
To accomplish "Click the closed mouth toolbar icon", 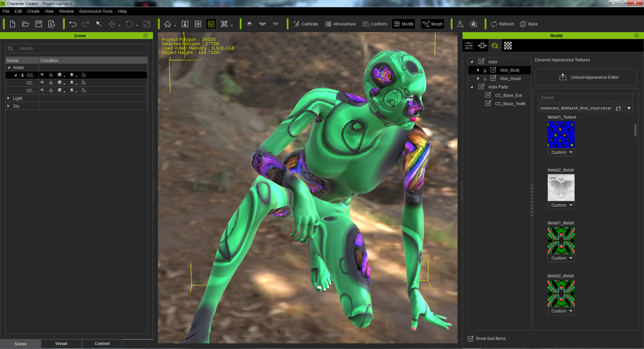I will [x=276, y=24].
